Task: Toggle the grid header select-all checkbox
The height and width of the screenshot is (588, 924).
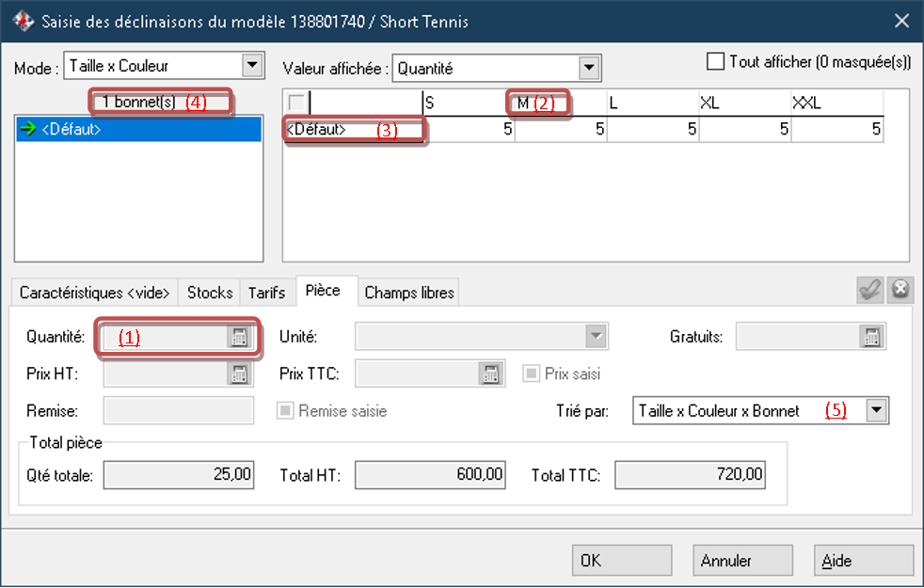Action: click(x=296, y=103)
